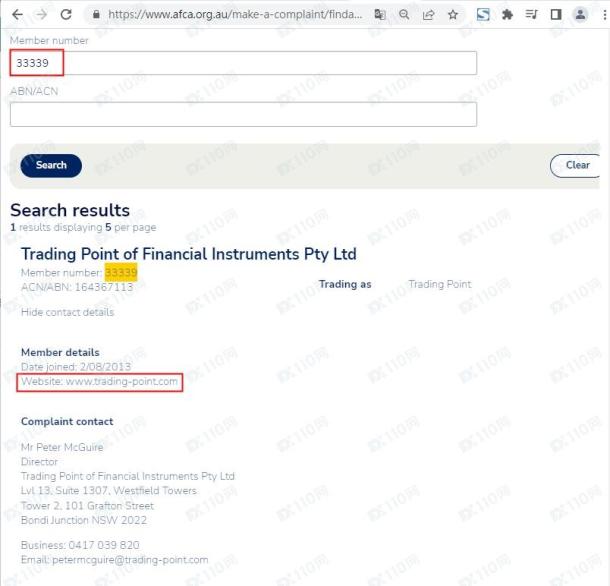Open the zoom magnifier icon
The width and height of the screenshot is (610, 586).
[x=404, y=15]
